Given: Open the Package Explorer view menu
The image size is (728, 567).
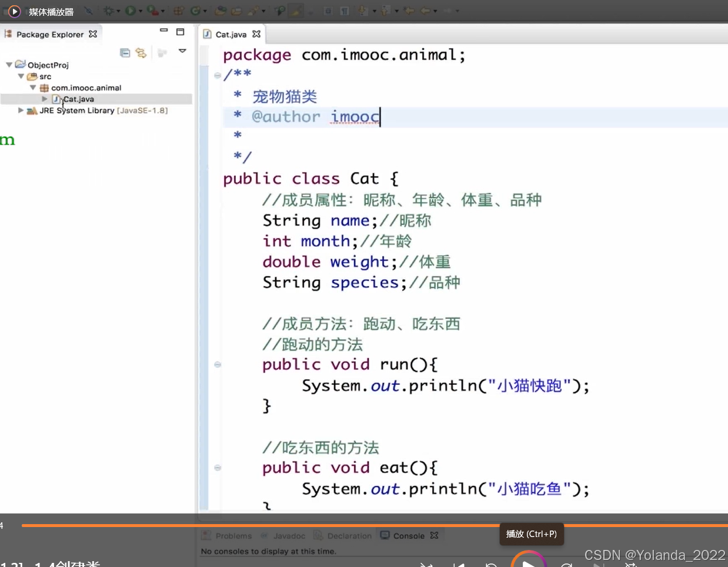Looking at the screenshot, I should (x=183, y=51).
